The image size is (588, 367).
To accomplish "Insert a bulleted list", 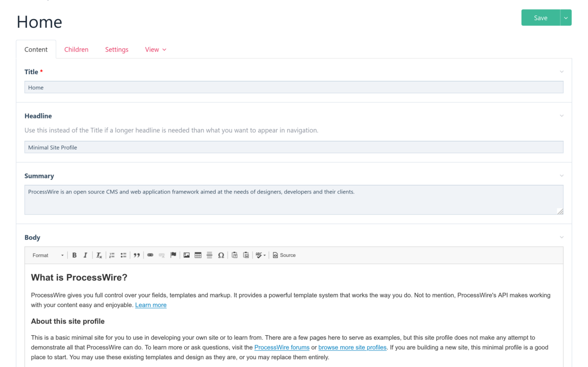I will coord(123,256).
